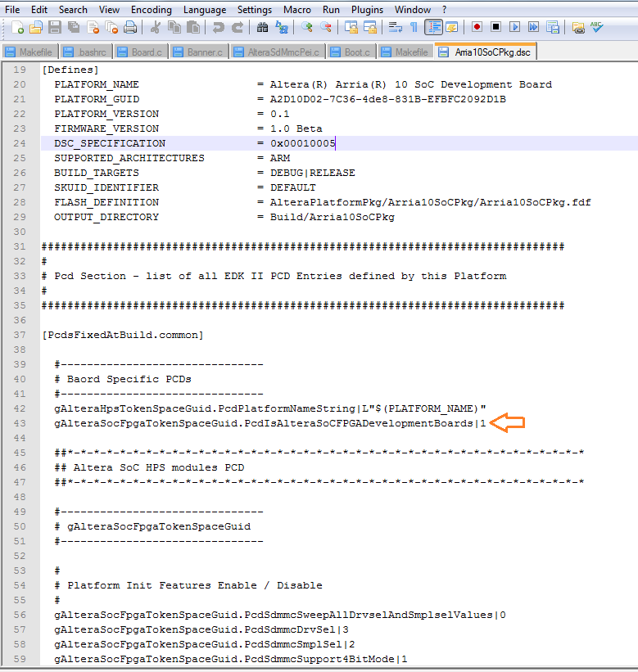Switch to the Banner.c tab
This screenshot has height=672, width=638.
(199, 52)
